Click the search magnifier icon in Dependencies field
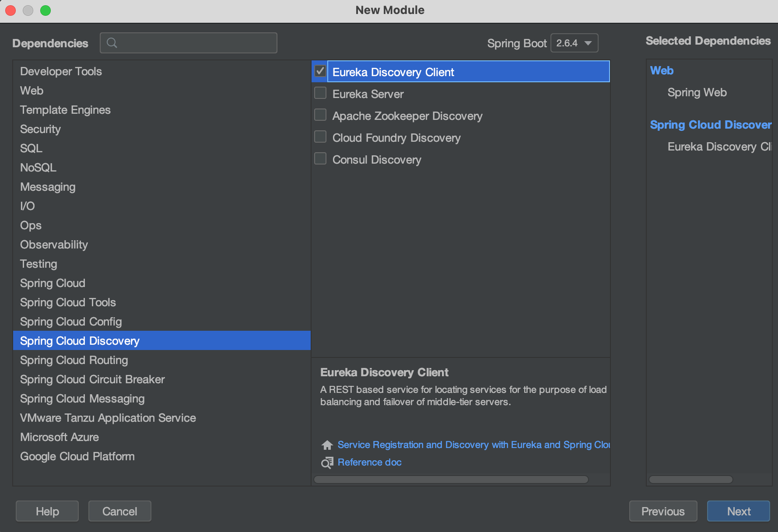Viewport: 778px width, 532px height. (112, 43)
